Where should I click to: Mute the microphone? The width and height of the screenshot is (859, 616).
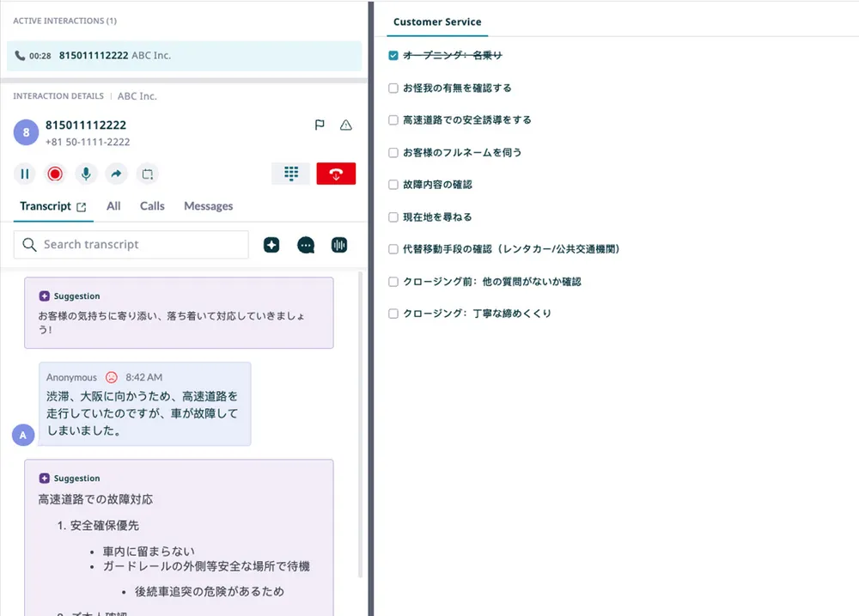(x=86, y=174)
